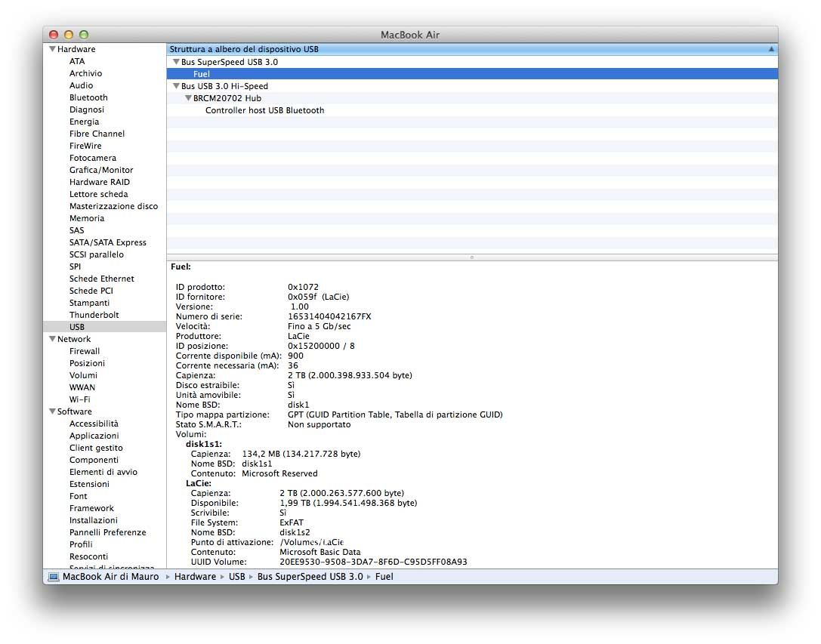The image size is (821, 644).
Task: Select Memoria in the sidebar
Action: [87, 218]
